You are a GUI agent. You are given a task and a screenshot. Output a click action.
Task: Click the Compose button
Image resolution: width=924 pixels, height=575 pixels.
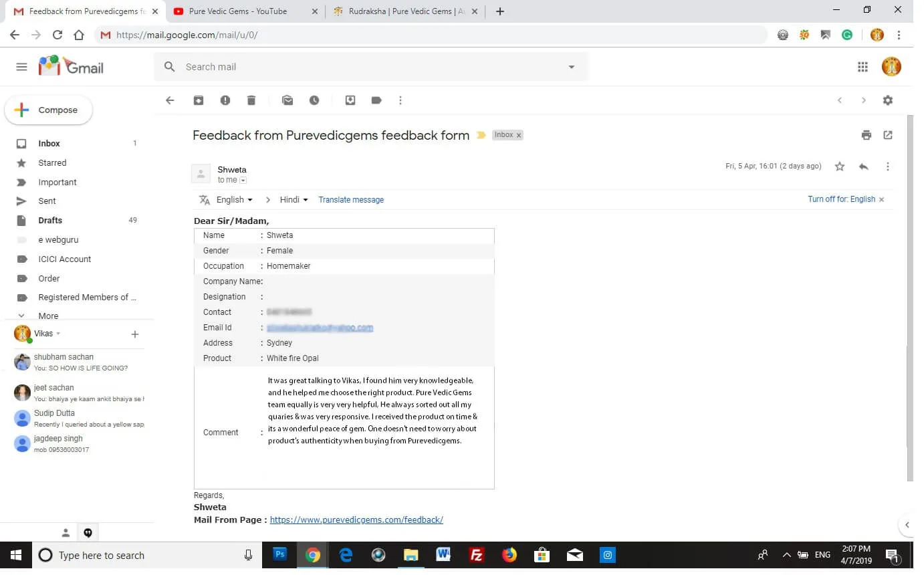tap(48, 110)
